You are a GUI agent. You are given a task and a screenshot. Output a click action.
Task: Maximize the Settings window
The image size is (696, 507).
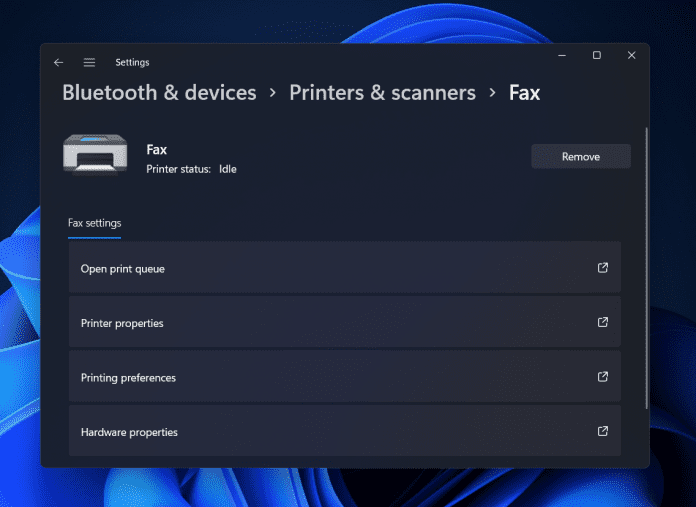click(596, 56)
